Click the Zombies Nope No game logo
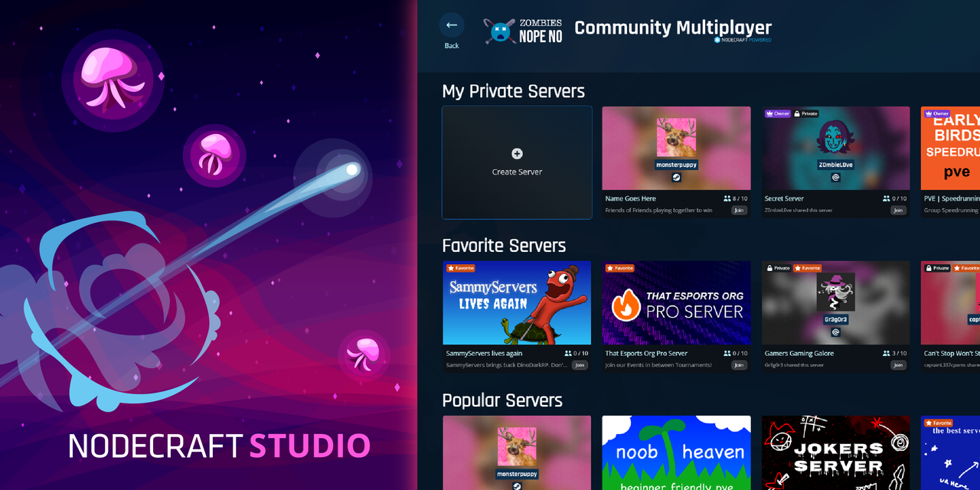Viewport: 980px width, 490px height. coord(523,31)
